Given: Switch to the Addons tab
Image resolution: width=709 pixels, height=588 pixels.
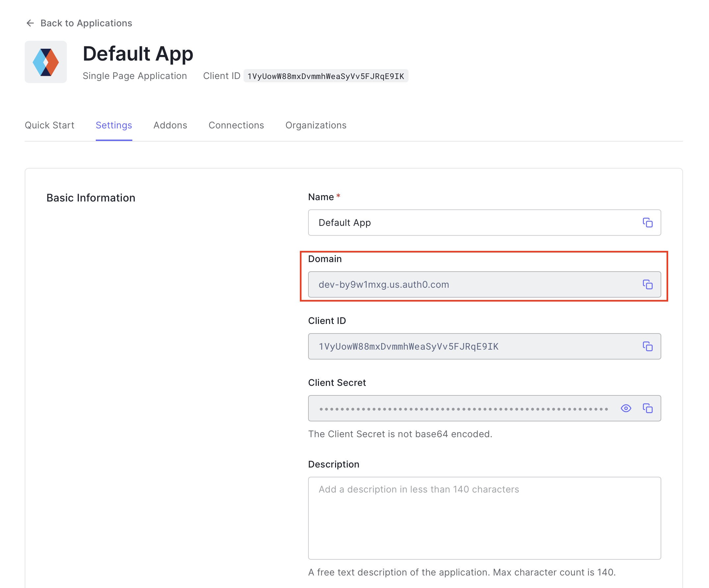Looking at the screenshot, I should [x=170, y=125].
